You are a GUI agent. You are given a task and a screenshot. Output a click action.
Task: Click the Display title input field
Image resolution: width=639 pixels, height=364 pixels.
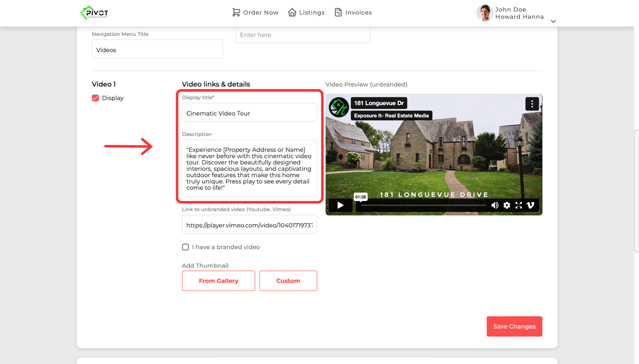pyautogui.click(x=249, y=113)
